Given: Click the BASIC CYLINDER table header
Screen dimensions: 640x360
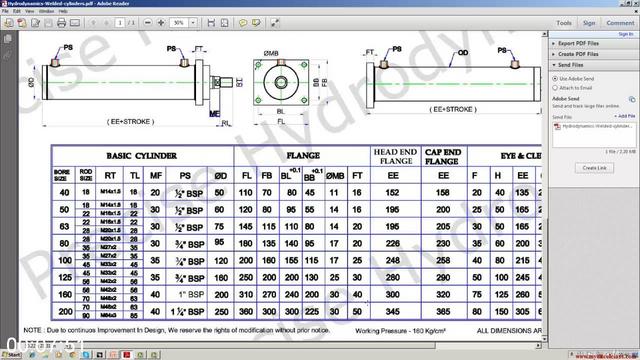Looking at the screenshot, I should (x=142, y=156).
